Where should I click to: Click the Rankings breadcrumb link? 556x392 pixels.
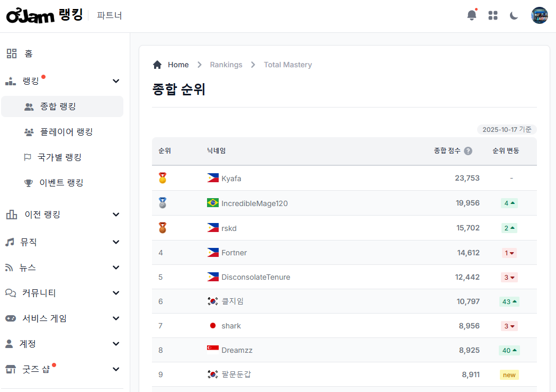226,65
